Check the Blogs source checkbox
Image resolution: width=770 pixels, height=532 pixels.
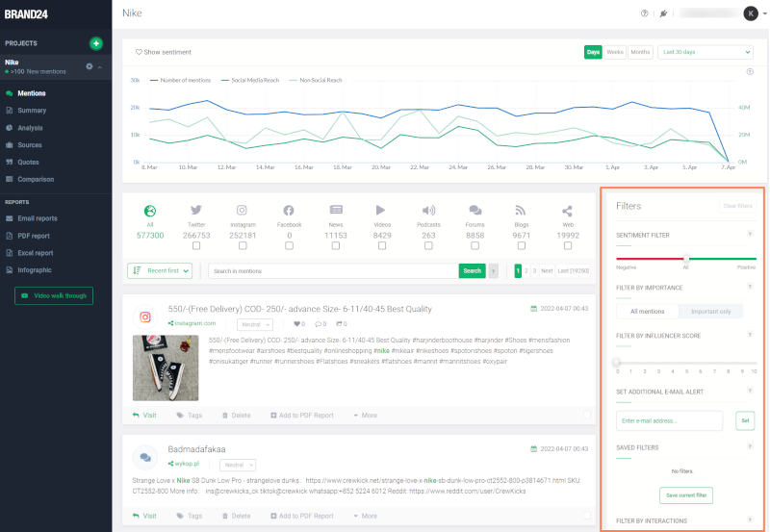pos(522,245)
